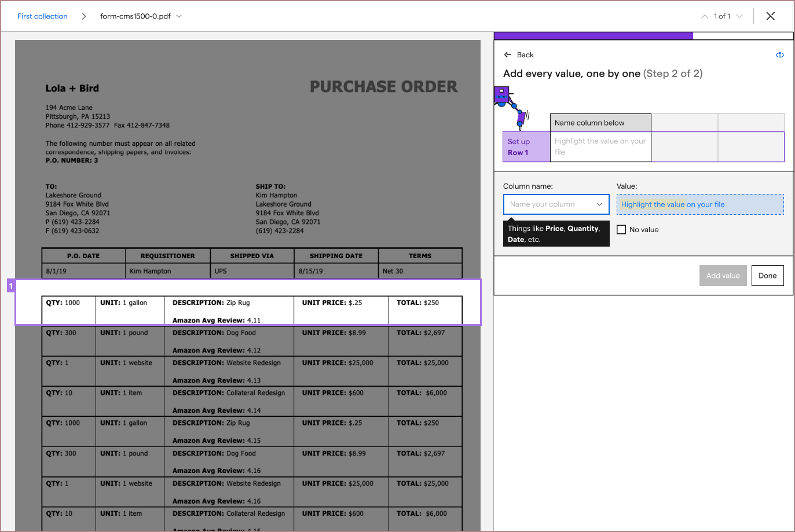The height and width of the screenshot is (532, 795).
Task: Enable the No value checkbox
Action: point(621,229)
